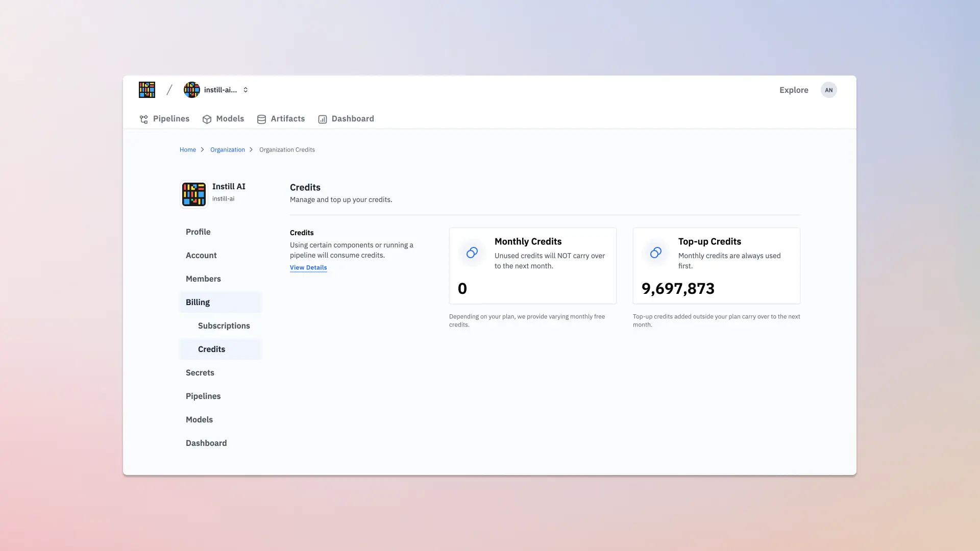The image size is (980, 551).
Task: Select Members in the sidebar
Action: pyautogui.click(x=220, y=279)
